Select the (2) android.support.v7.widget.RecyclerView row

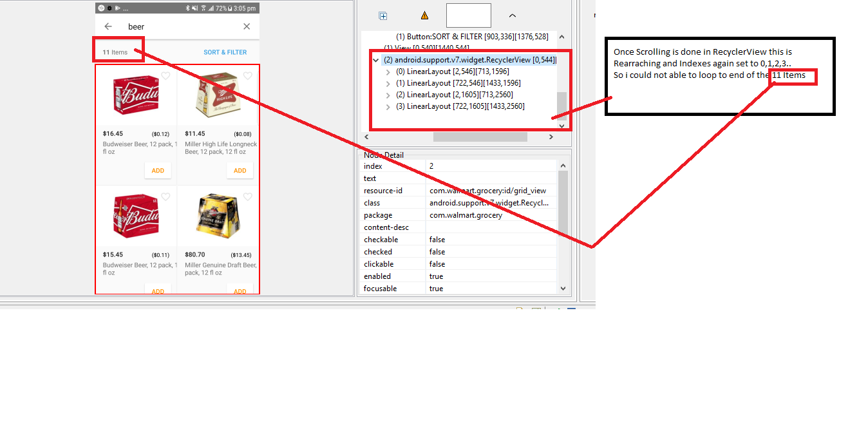coord(469,60)
